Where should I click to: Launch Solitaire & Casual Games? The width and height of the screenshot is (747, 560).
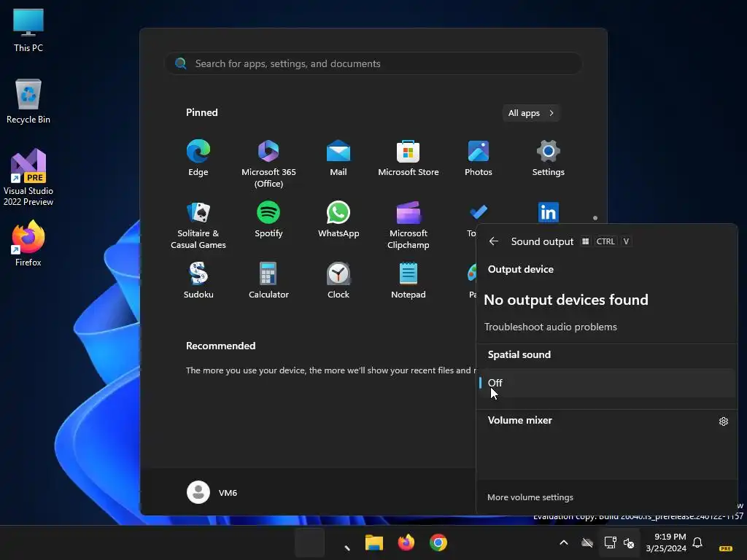click(198, 225)
